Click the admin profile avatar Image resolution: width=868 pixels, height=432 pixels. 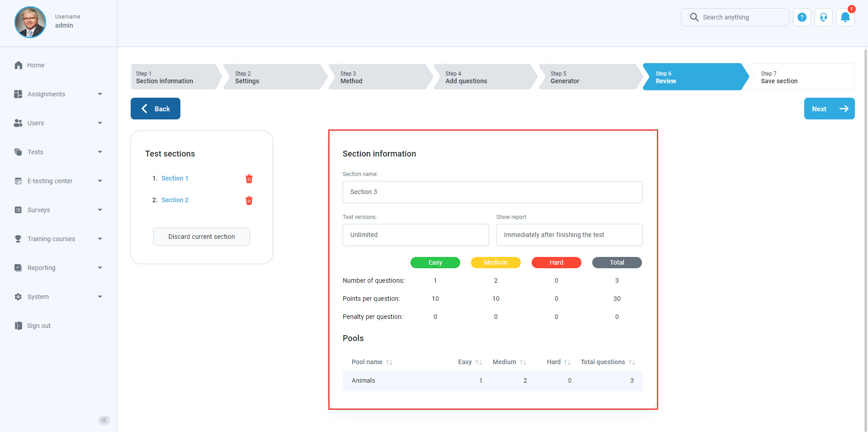coord(30,22)
